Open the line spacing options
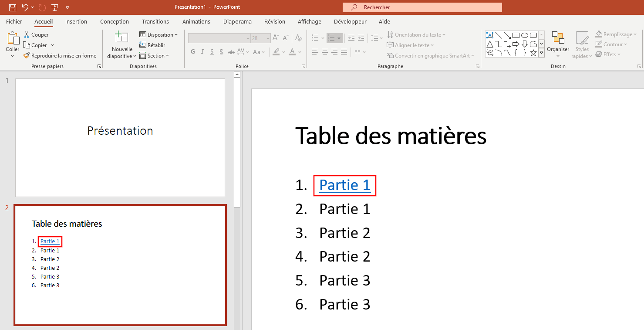 click(x=377, y=38)
